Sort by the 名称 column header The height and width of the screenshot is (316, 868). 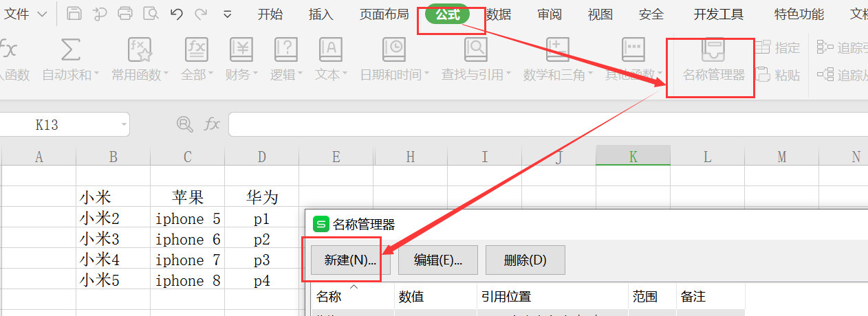(x=354, y=297)
